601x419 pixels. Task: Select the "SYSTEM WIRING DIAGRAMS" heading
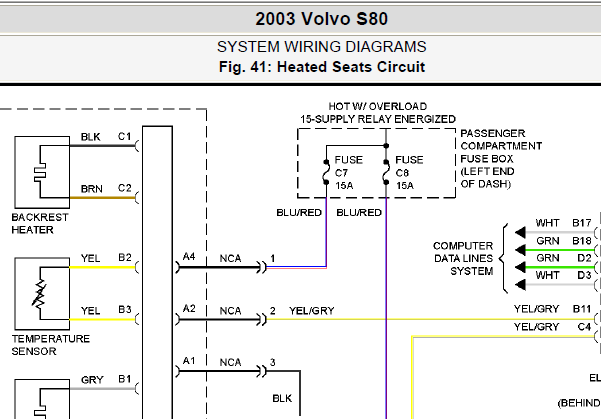tap(322, 47)
